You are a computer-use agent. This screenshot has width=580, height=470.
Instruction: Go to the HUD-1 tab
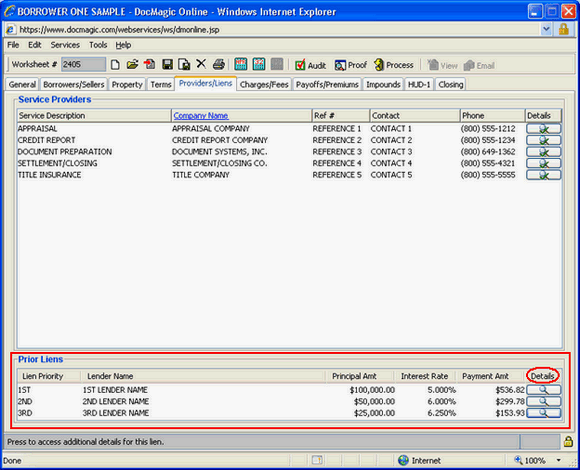click(419, 84)
